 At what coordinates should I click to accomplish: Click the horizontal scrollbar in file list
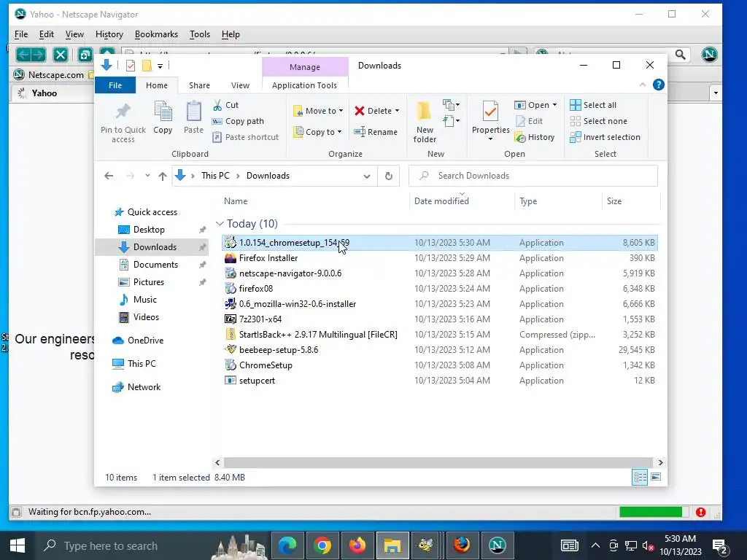[x=438, y=462]
